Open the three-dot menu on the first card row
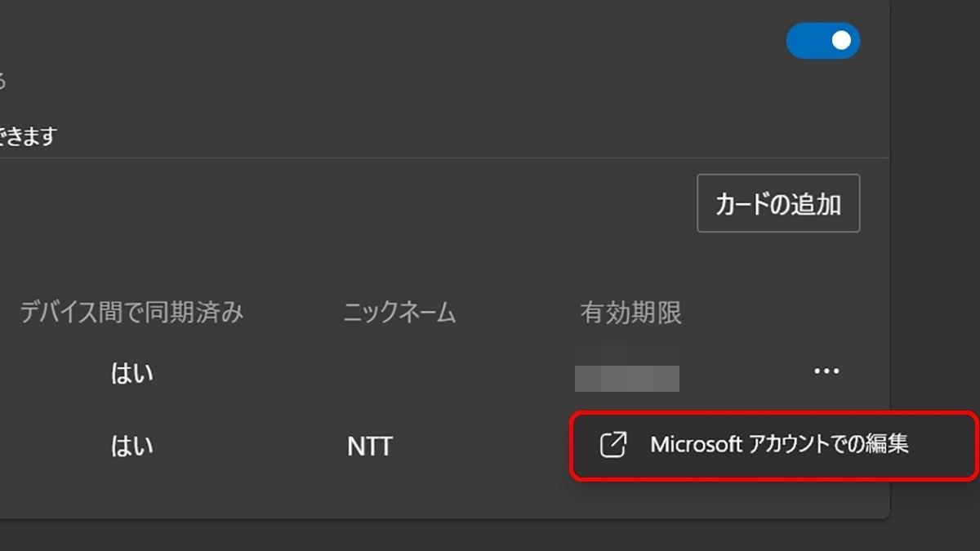980x551 pixels. click(826, 371)
